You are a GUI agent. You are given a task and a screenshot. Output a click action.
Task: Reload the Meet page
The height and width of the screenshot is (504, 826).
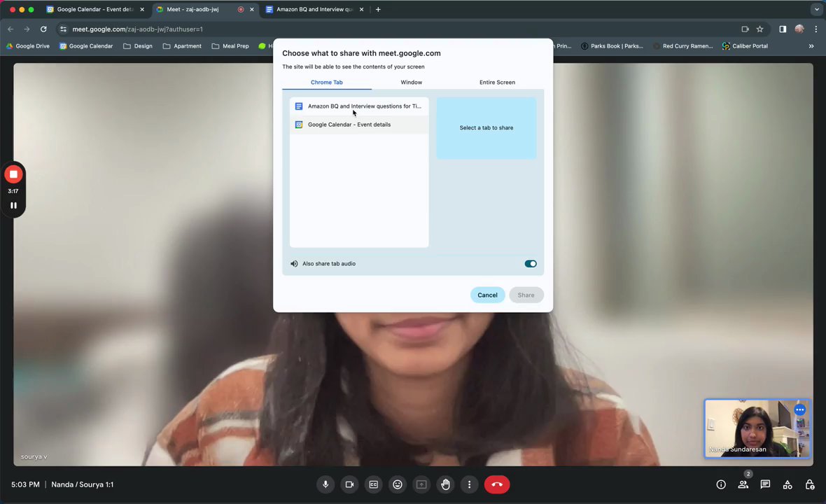click(x=43, y=29)
